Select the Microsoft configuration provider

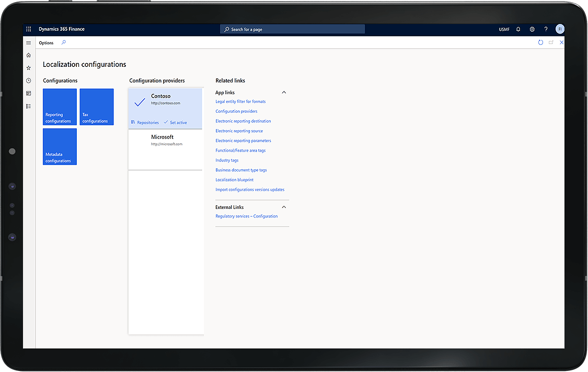(166, 150)
